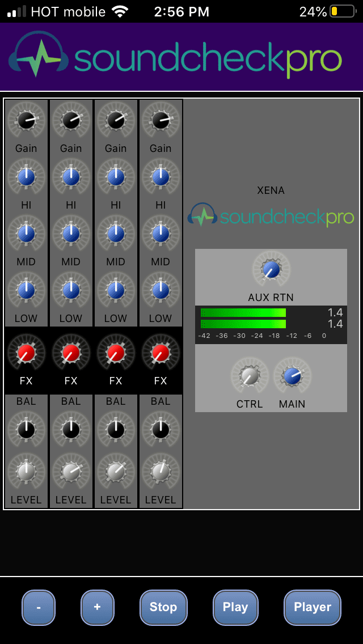
Task: Adjust the Gain knob on channel 3
Action: pos(116,120)
